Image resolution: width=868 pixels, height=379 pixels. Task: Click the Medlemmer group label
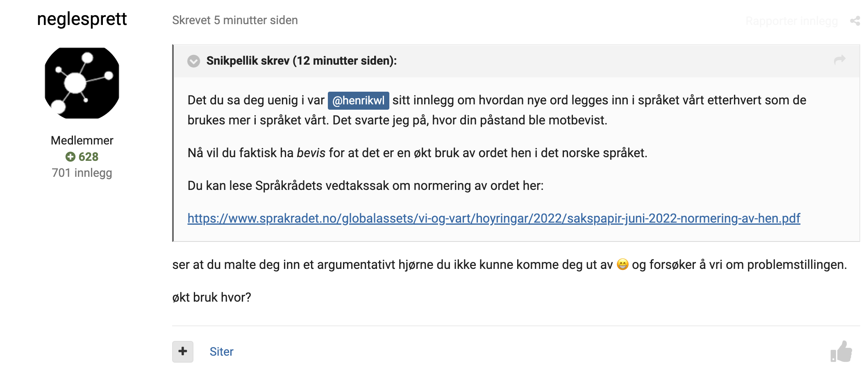(x=82, y=140)
